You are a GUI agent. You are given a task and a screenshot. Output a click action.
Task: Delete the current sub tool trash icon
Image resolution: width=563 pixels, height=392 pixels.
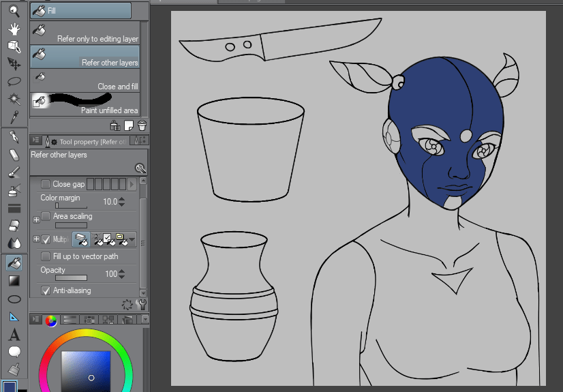(x=142, y=125)
